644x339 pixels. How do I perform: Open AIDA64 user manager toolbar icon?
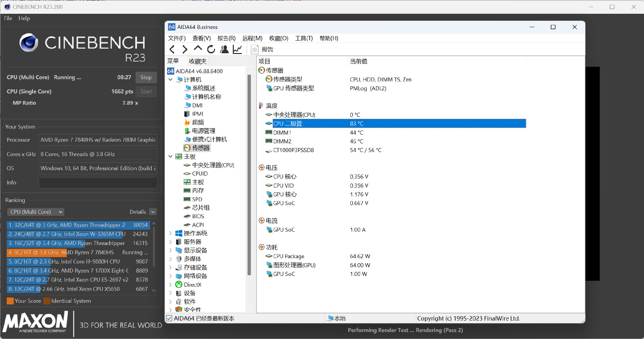click(x=224, y=49)
